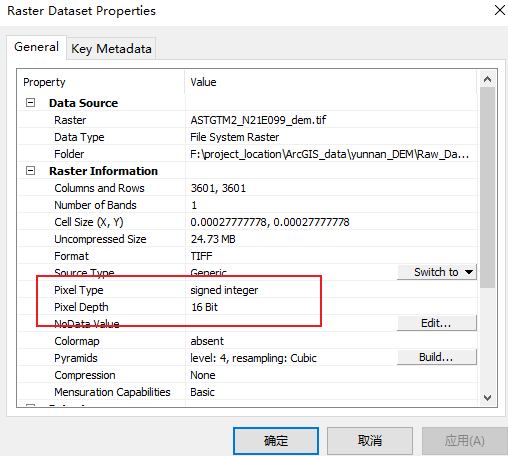Select the 16 Bit pixel depth value
Screen dimensions: 508x456
coord(204,307)
